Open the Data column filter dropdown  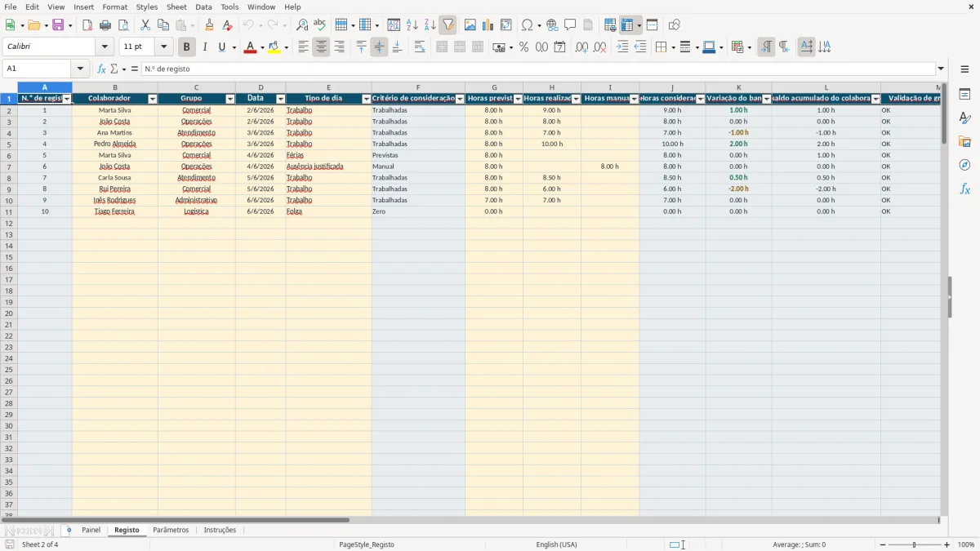[x=280, y=99]
